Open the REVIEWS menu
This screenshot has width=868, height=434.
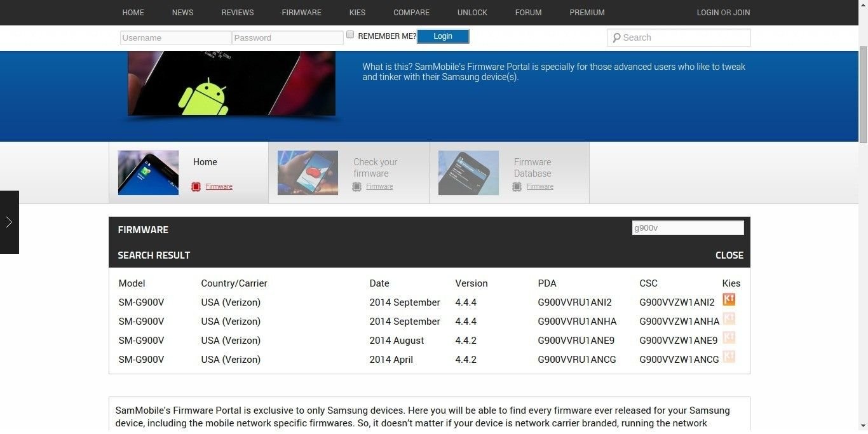[x=238, y=13]
